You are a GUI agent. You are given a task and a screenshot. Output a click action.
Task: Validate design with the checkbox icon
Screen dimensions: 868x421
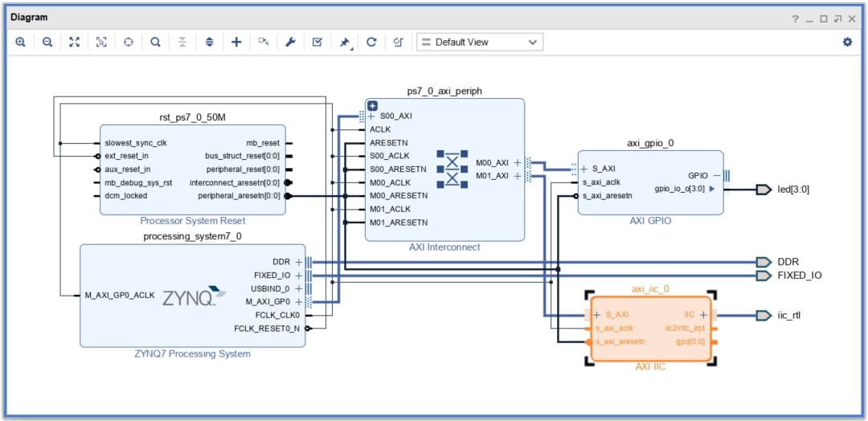point(317,42)
